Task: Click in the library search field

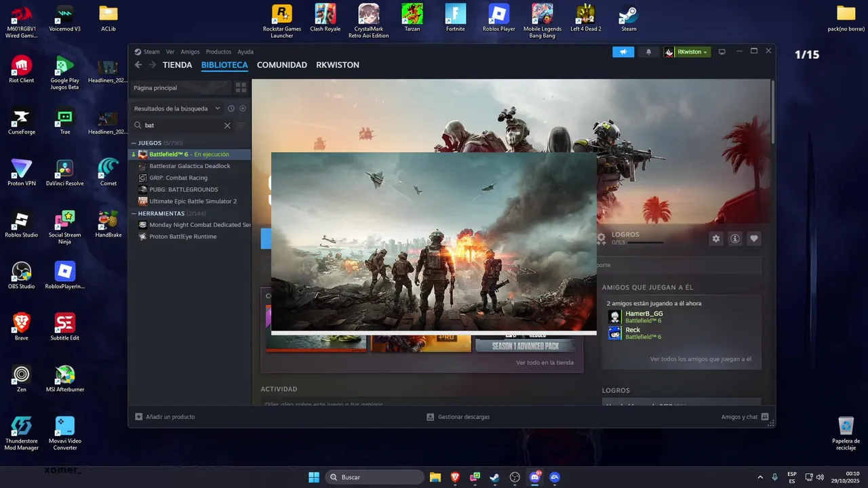Action: point(182,125)
